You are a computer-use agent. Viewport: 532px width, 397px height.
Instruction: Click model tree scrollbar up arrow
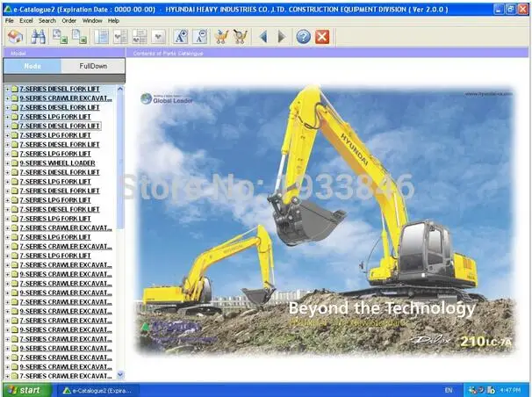click(120, 90)
